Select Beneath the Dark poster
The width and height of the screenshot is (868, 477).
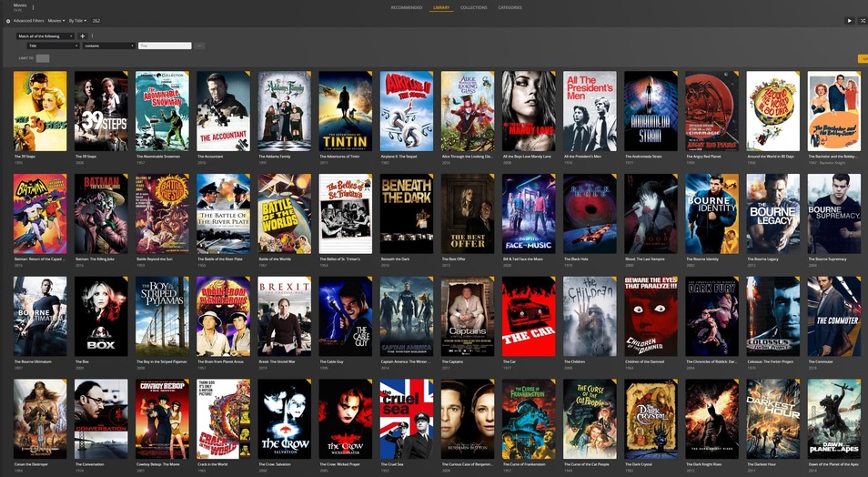[407, 214]
